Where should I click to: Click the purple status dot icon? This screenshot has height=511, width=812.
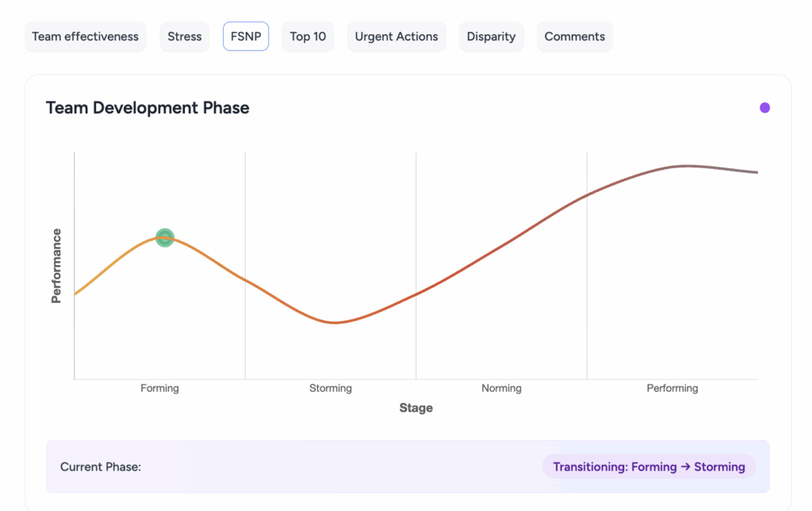[x=764, y=108]
